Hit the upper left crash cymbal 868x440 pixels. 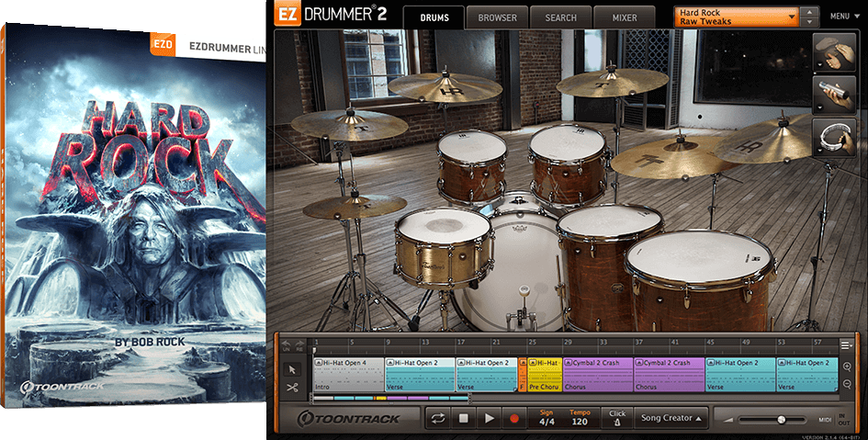point(350,124)
